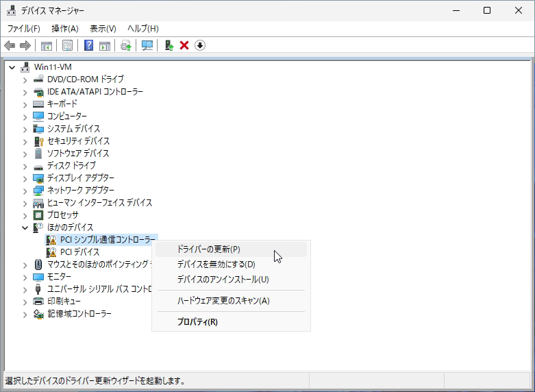This screenshot has width=535, height=392.
Task: Expand the DVD/CD-ROM ドライブ node
Action: coord(25,80)
